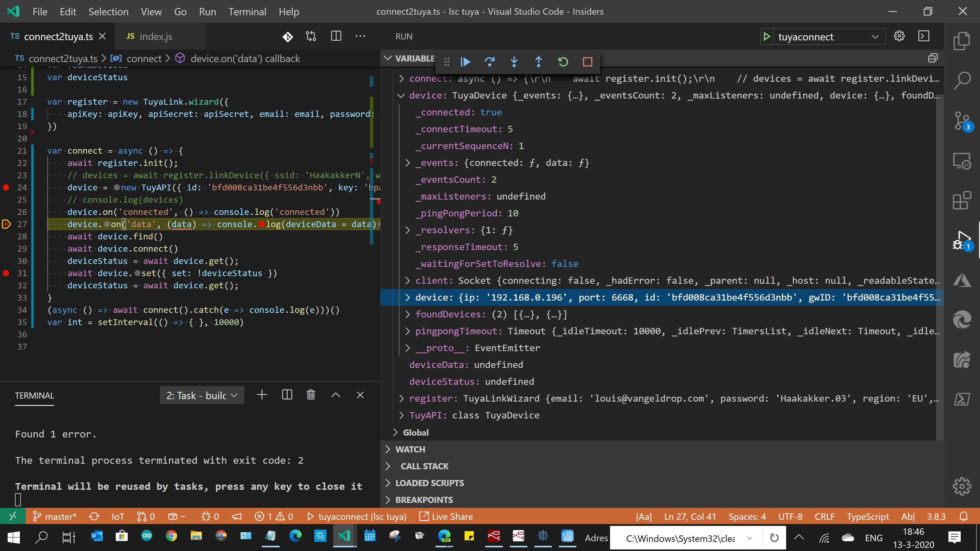Step Out of the current function

tap(539, 62)
